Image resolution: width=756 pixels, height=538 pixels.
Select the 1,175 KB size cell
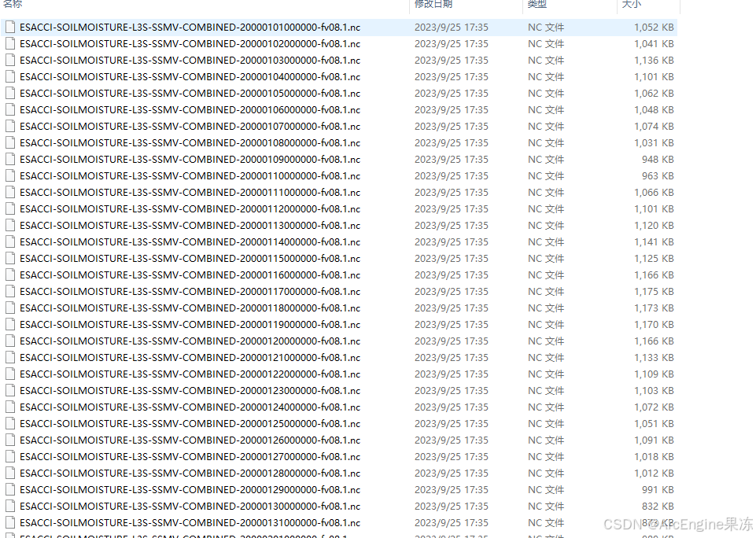pos(654,292)
